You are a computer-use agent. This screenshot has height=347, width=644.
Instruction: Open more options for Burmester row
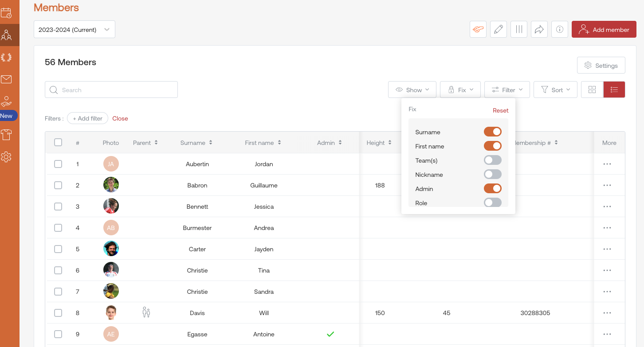coord(607,228)
